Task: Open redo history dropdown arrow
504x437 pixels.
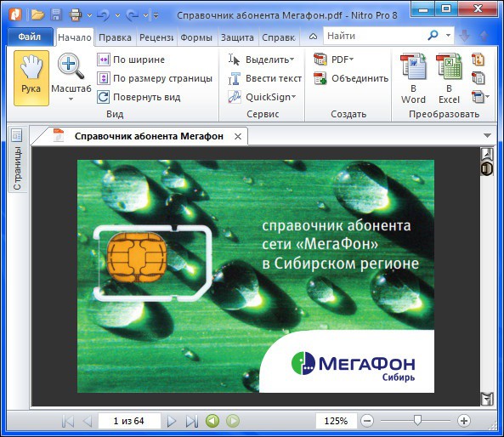Action: click(145, 15)
